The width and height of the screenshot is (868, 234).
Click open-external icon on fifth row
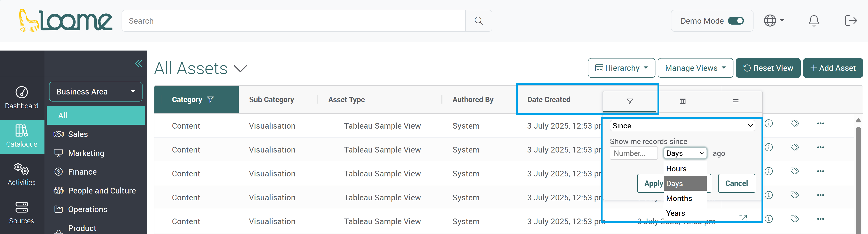pos(743,219)
